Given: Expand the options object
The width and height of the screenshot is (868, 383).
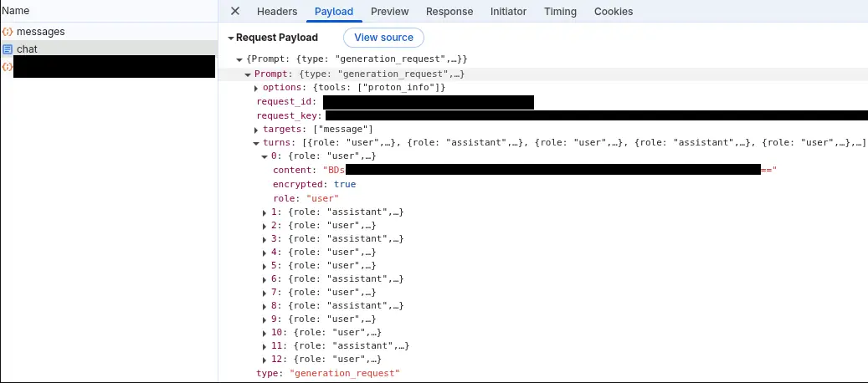Looking at the screenshot, I should click(x=256, y=88).
